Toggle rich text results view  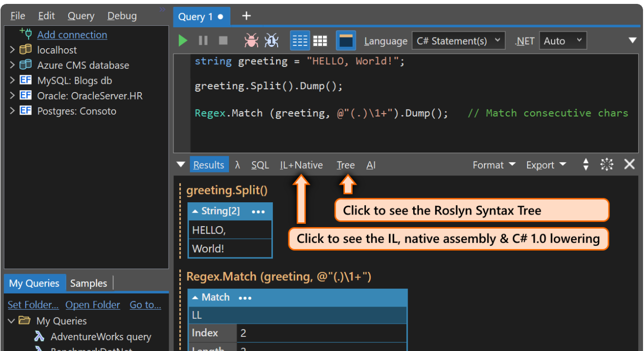[x=300, y=40]
